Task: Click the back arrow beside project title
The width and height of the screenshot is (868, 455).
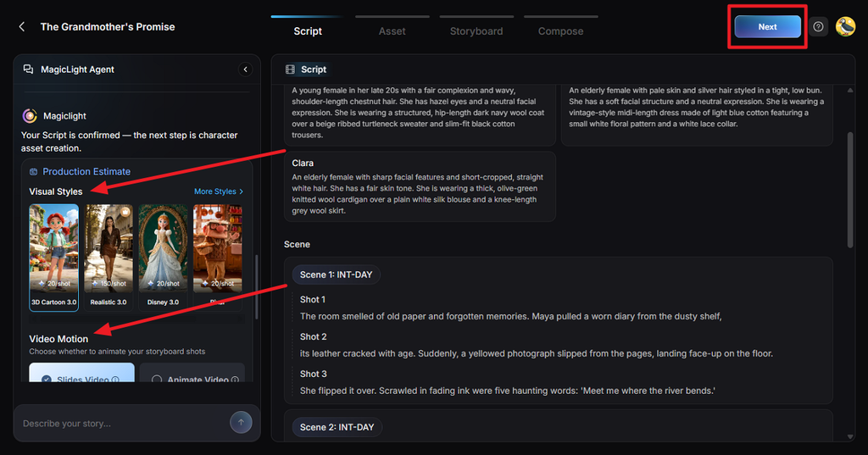Action: pyautogui.click(x=21, y=26)
